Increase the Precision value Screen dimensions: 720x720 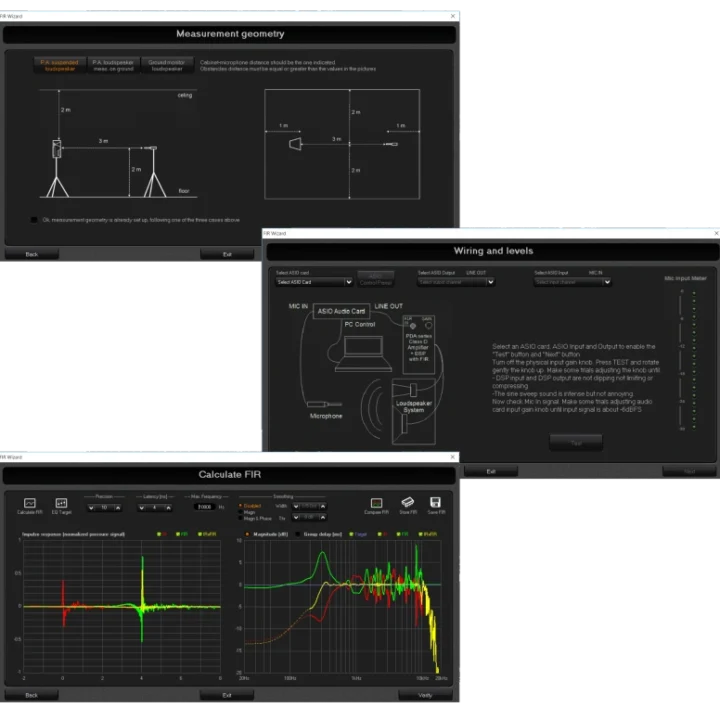(118, 508)
